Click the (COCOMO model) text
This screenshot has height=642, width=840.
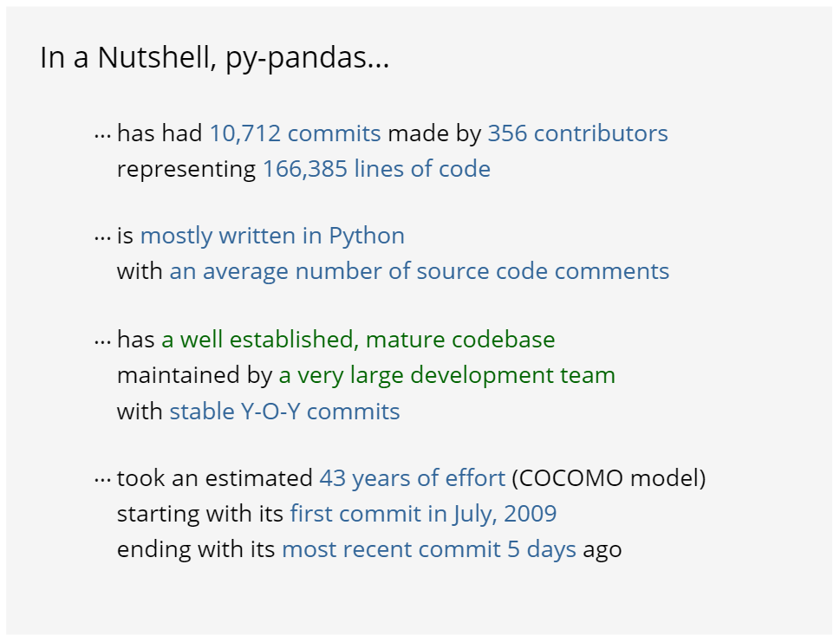[x=609, y=478]
